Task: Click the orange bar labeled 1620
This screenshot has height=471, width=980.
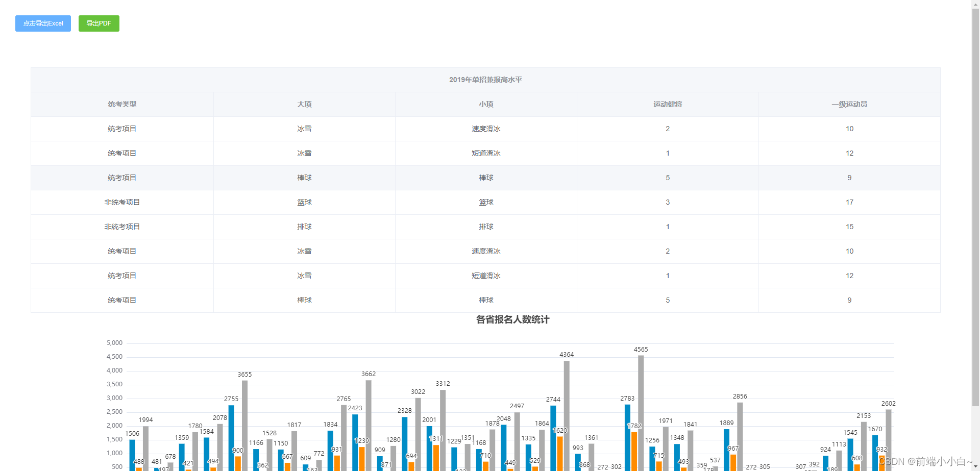Action: click(560, 453)
